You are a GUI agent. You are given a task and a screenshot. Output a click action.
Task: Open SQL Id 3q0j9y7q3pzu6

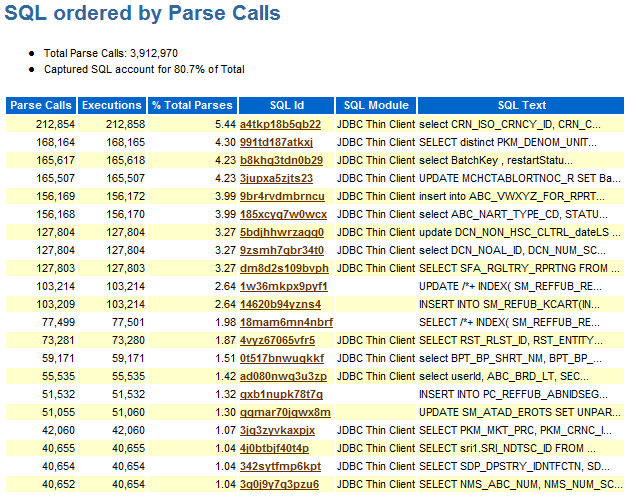[280, 484]
